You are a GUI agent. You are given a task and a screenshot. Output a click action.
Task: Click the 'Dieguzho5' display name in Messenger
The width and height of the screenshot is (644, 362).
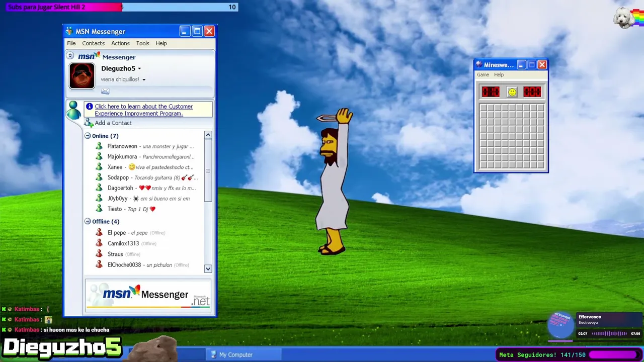[x=118, y=68]
